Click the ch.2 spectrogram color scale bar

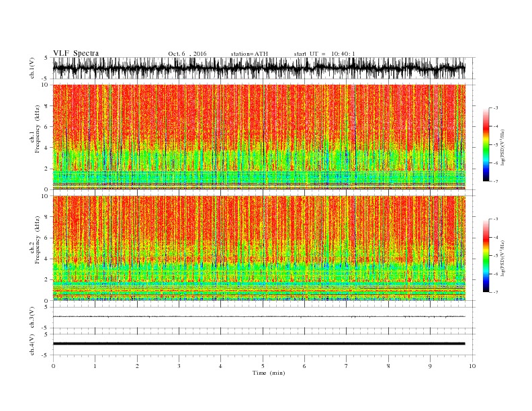486,256
